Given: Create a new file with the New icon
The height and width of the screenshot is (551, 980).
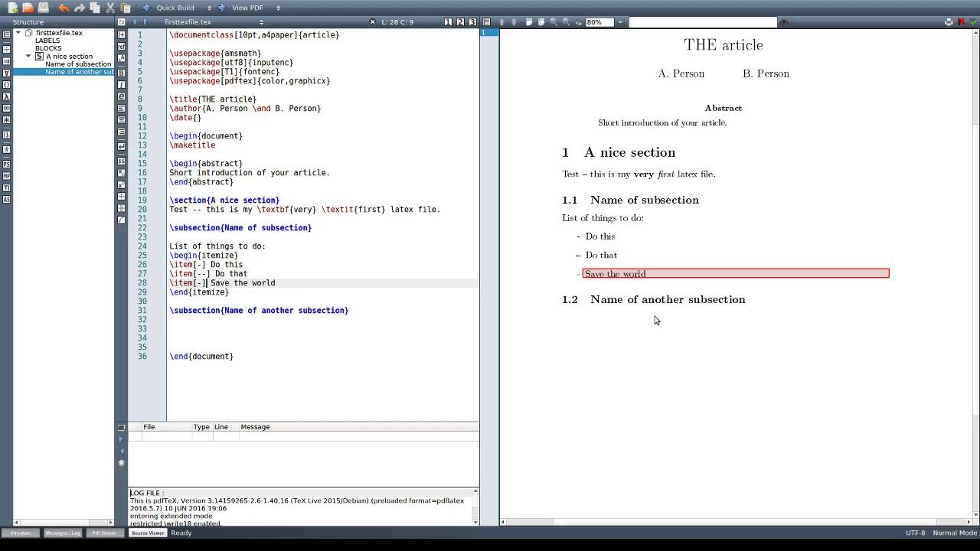Looking at the screenshot, I should coord(12,8).
